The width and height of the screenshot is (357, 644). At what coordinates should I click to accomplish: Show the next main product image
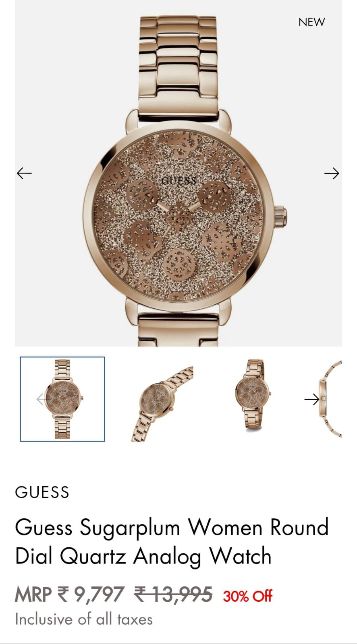point(332,173)
